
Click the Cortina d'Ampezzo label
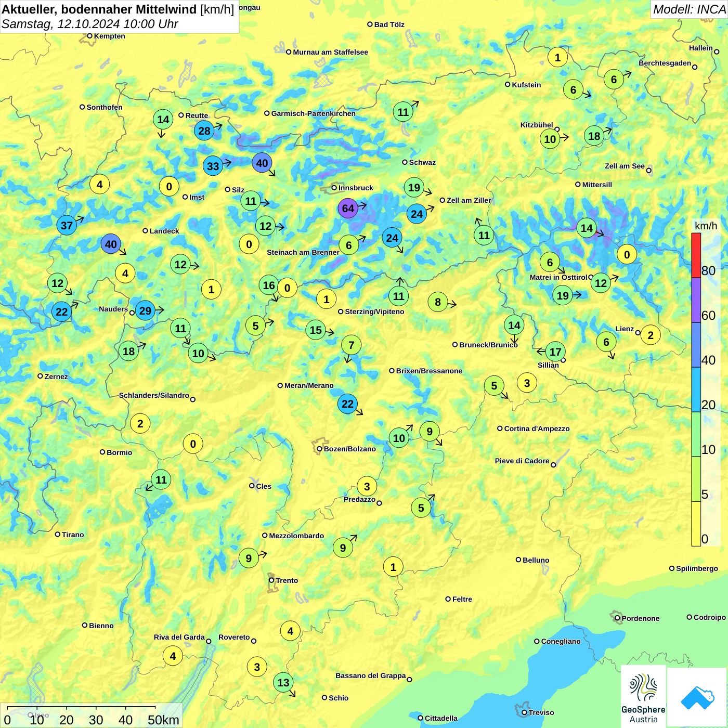[537, 428]
